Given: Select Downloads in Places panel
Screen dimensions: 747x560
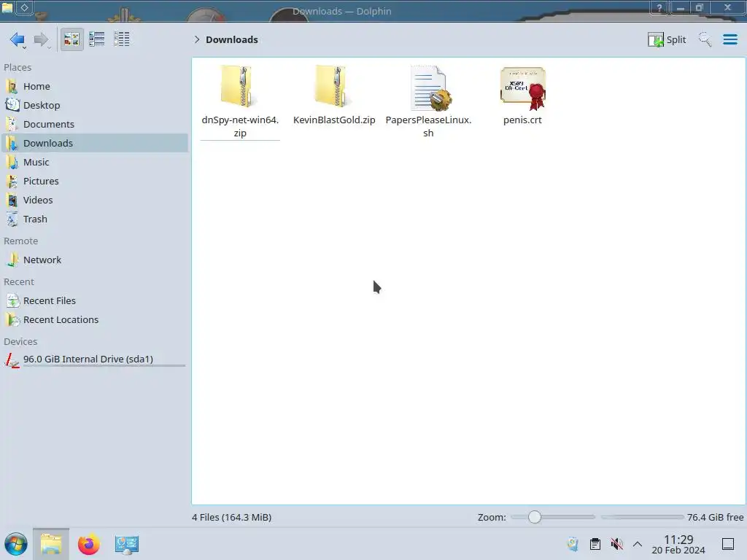Looking at the screenshot, I should click(x=95, y=144).
